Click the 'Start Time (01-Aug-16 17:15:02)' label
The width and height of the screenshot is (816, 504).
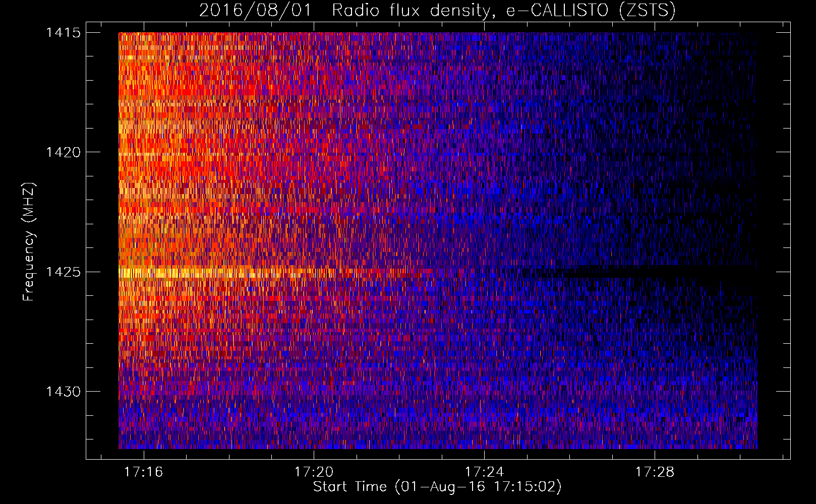pos(437,487)
